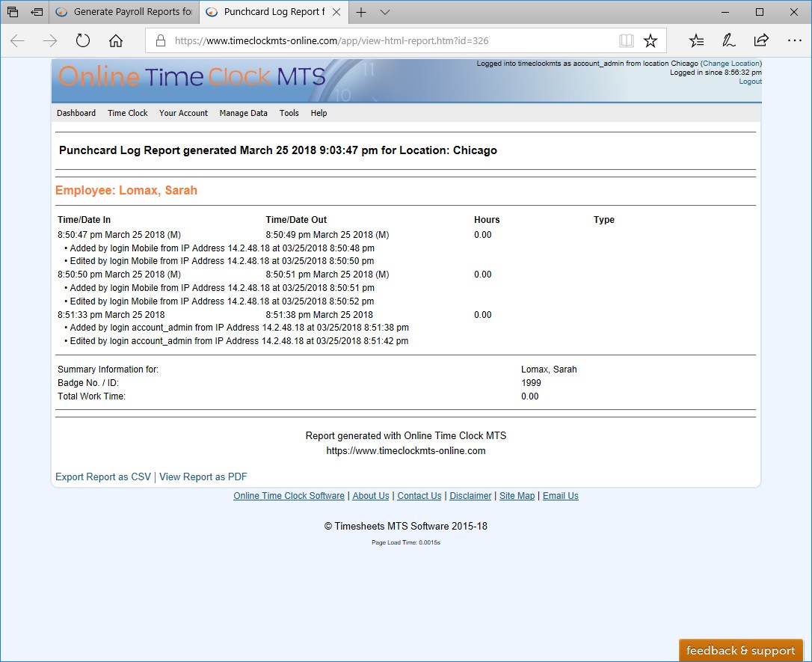Open the Manage Data menu
Screen dimensions: 812x662
pyautogui.click(x=243, y=113)
